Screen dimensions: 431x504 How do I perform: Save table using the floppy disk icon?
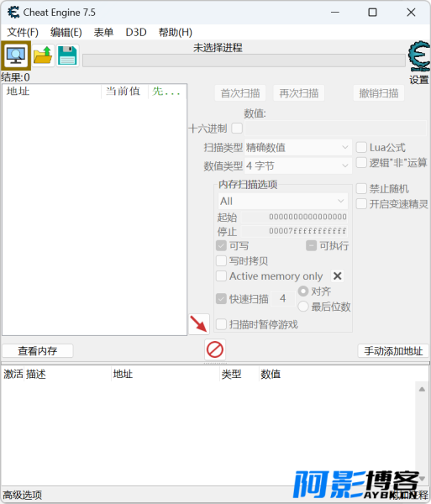pos(68,55)
